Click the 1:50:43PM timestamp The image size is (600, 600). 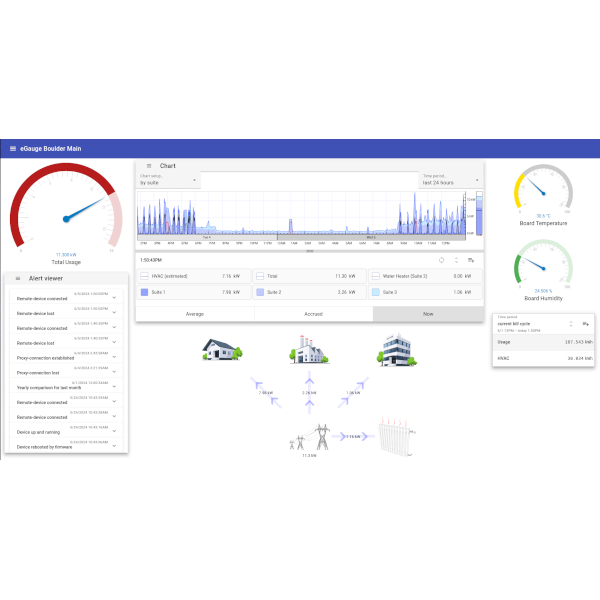(151, 260)
